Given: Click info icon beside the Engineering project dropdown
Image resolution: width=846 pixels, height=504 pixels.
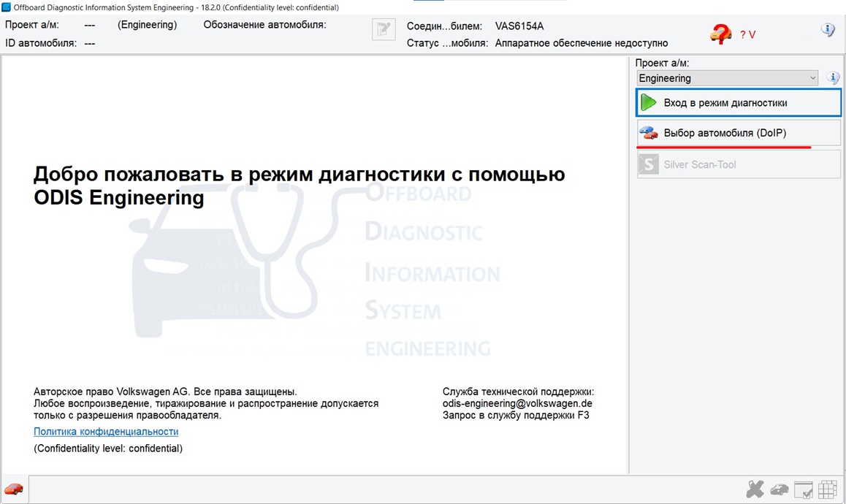Looking at the screenshot, I should [x=833, y=78].
